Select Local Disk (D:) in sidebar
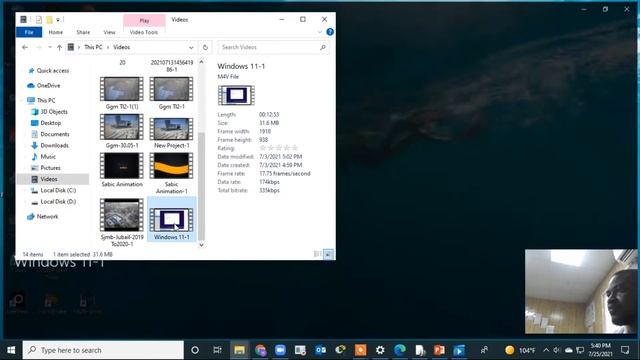 [58, 202]
